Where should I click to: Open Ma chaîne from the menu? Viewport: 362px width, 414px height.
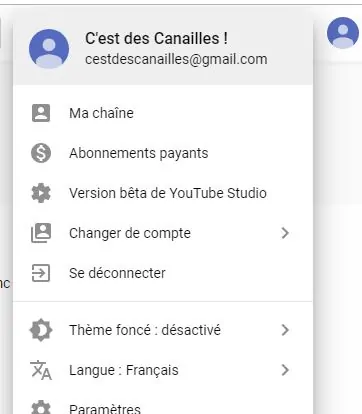coord(163,113)
